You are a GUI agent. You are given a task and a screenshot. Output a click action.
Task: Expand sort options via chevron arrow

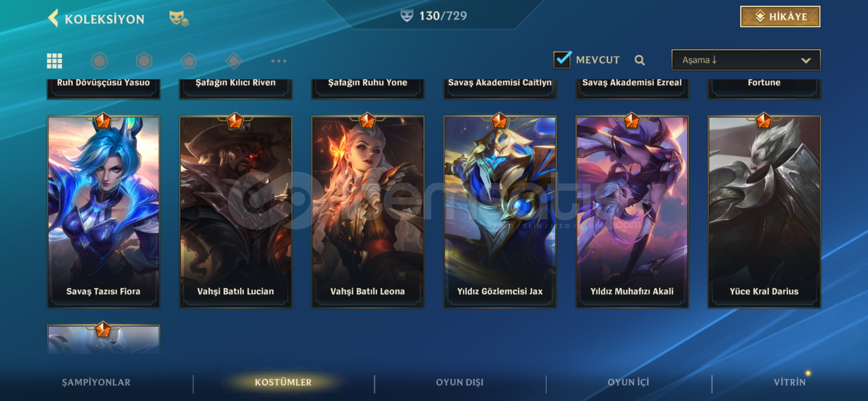(x=806, y=61)
